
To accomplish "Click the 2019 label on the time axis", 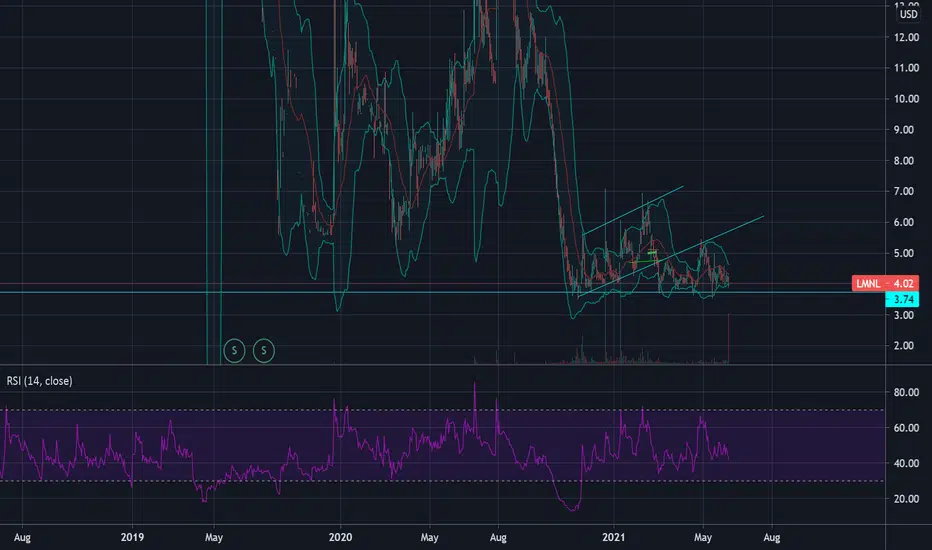I will coord(132,538).
